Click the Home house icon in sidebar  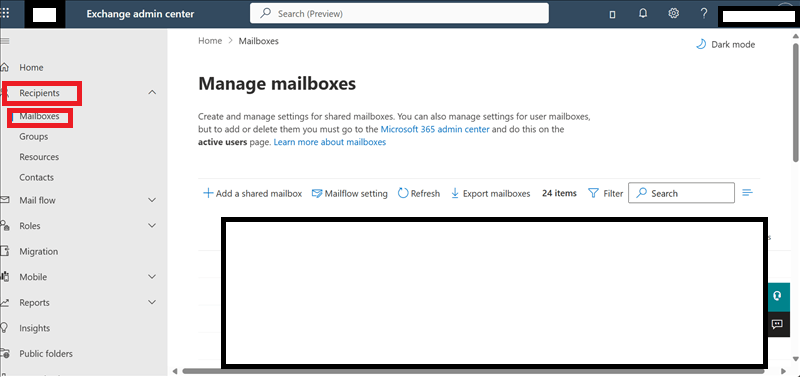click(5, 67)
